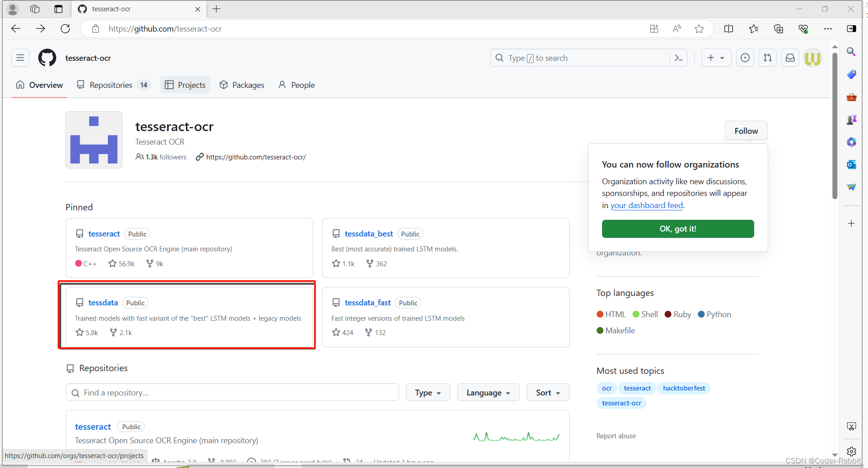The image size is (868, 468).
Task: Click the OK, got it! button
Action: [678, 229]
